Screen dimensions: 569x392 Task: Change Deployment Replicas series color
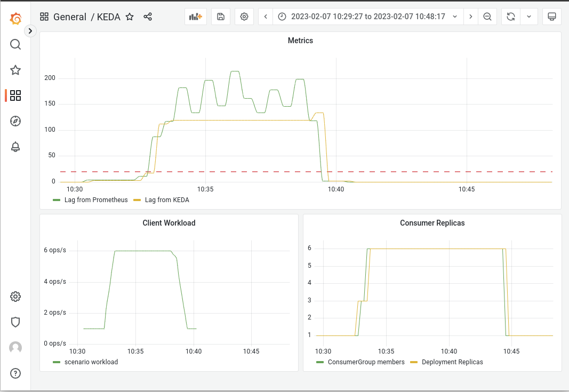pyautogui.click(x=414, y=362)
